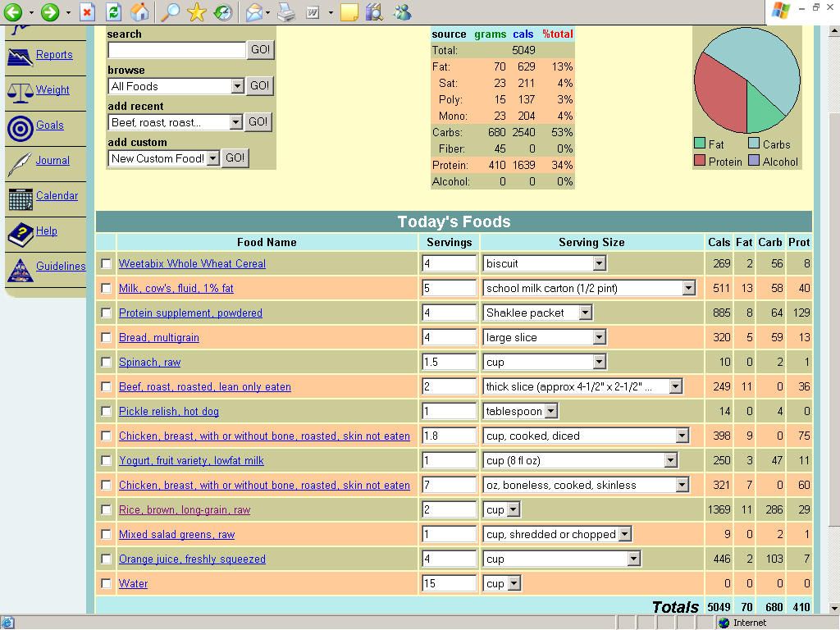Open the Guidelines food pyramid icon
Screen dimensions: 840x630
click(20, 268)
